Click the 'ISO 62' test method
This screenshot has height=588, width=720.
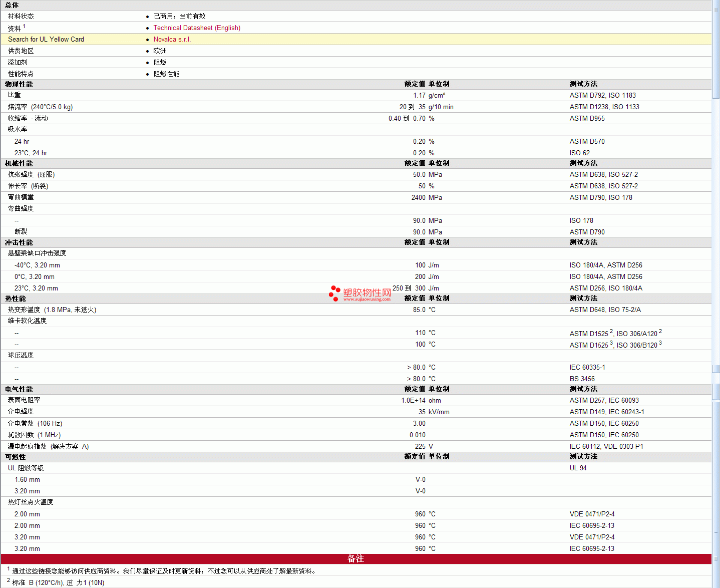[580, 153]
